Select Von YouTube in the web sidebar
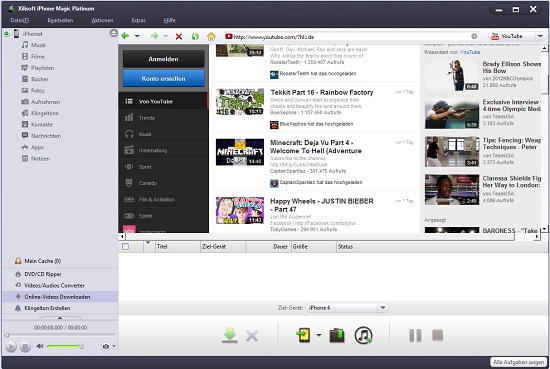Viewport: 550px width, 369px height. point(163,101)
